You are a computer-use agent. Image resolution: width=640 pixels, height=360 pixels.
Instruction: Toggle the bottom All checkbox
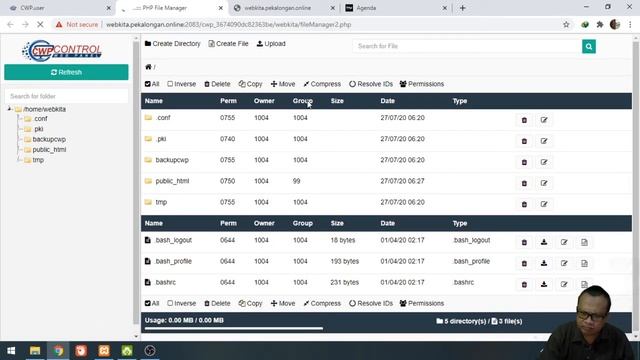[x=147, y=303]
